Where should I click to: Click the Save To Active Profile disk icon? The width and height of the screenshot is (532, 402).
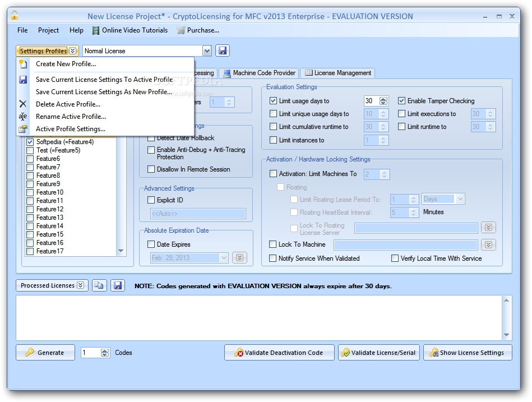[23, 80]
